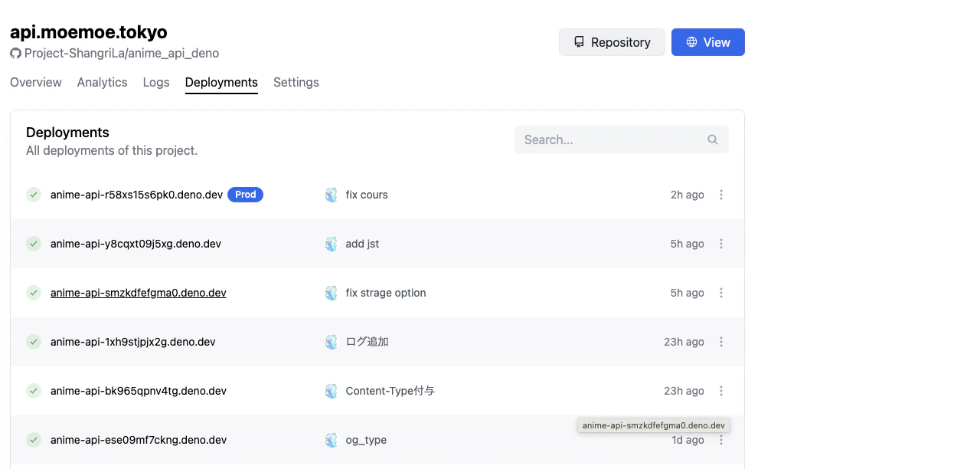Viewport: 980px width, 469px height.
Task: Click success check icon for anime-api-y8cqxt09j5xg deployment
Action: click(x=34, y=244)
